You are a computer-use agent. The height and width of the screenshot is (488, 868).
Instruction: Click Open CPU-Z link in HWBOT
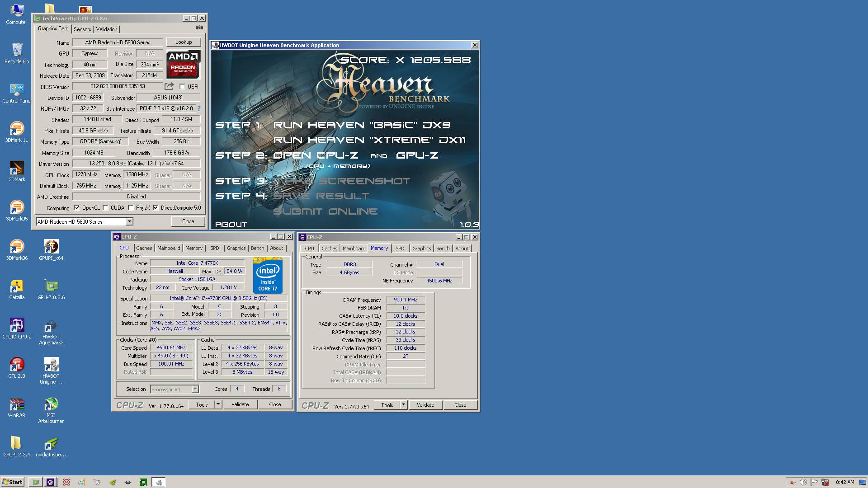(x=316, y=155)
